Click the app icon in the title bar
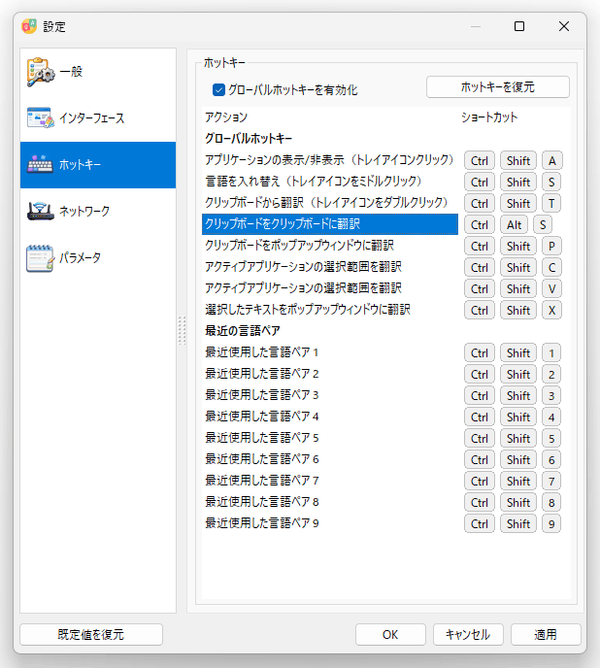 tap(29, 26)
